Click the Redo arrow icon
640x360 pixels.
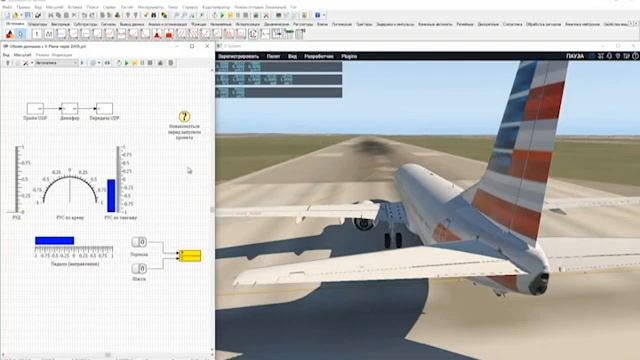[x=91, y=15]
